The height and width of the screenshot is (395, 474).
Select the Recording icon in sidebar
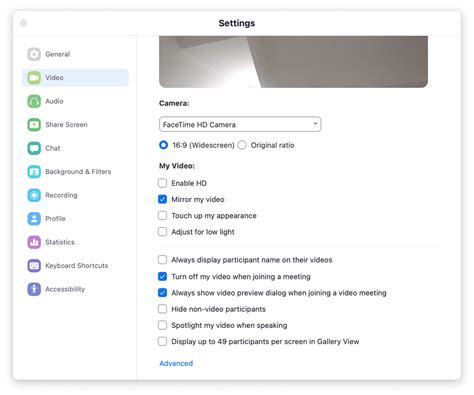[34, 195]
